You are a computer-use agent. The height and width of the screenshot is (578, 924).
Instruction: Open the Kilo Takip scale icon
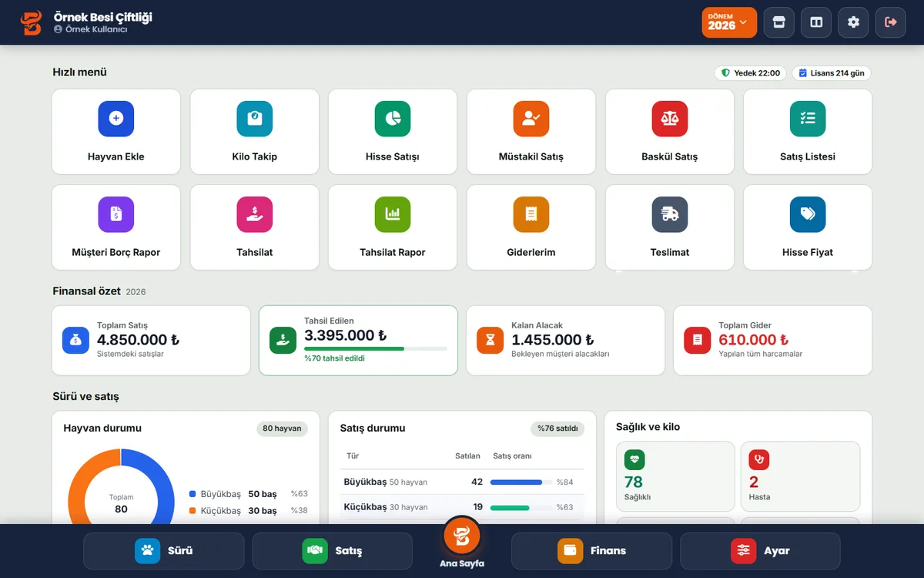pyautogui.click(x=254, y=119)
